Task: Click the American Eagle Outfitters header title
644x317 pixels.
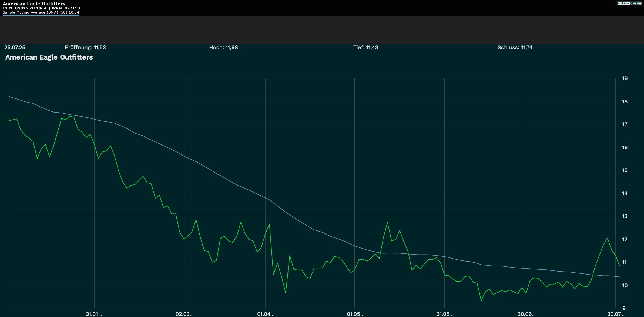Action: pyautogui.click(x=34, y=4)
